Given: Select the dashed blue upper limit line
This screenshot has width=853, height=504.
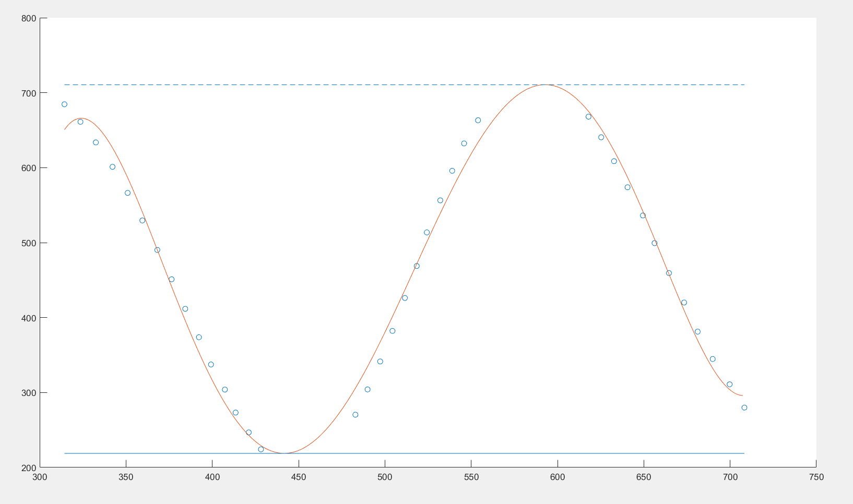Looking at the screenshot, I should (x=404, y=85).
